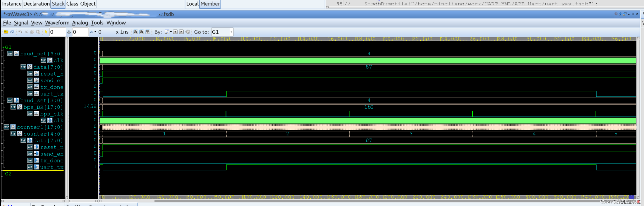This screenshot has height=206, width=644.
Task: Click the signal type icon beside bps_DR[17:0]
Action: pos(20,107)
